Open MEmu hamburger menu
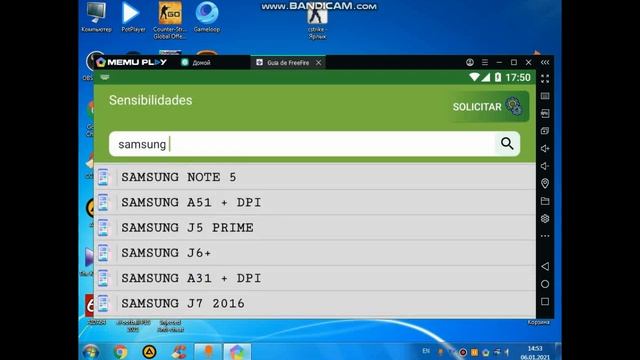The height and width of the screenshot is (360, 640). pyautogui.click(x=484, y=62)
